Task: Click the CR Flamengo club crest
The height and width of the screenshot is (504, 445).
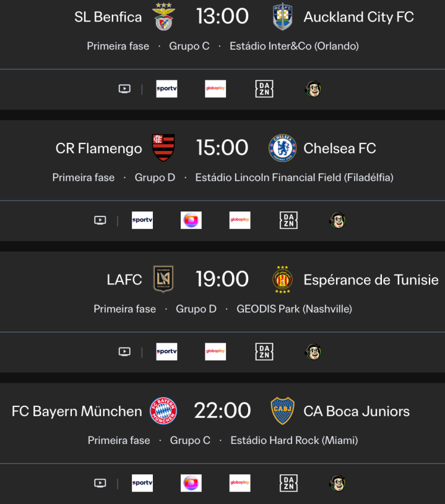Action: click(164, 148)
